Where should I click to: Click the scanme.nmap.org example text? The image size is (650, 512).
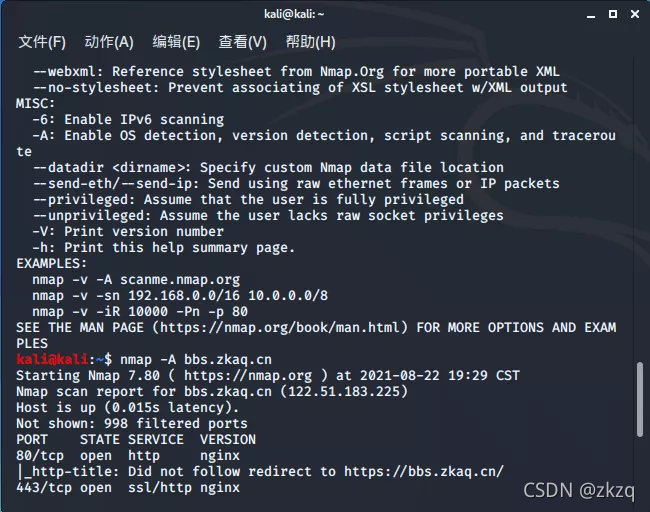[x=180, y=280]
